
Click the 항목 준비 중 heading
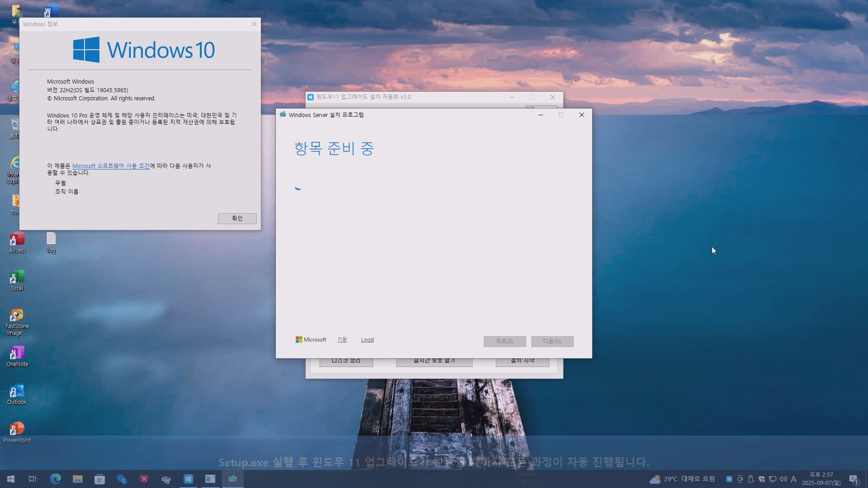334,148
